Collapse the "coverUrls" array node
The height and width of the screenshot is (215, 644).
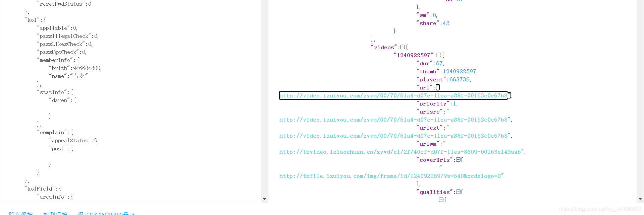pyautogui.click(x=458, y=160)
